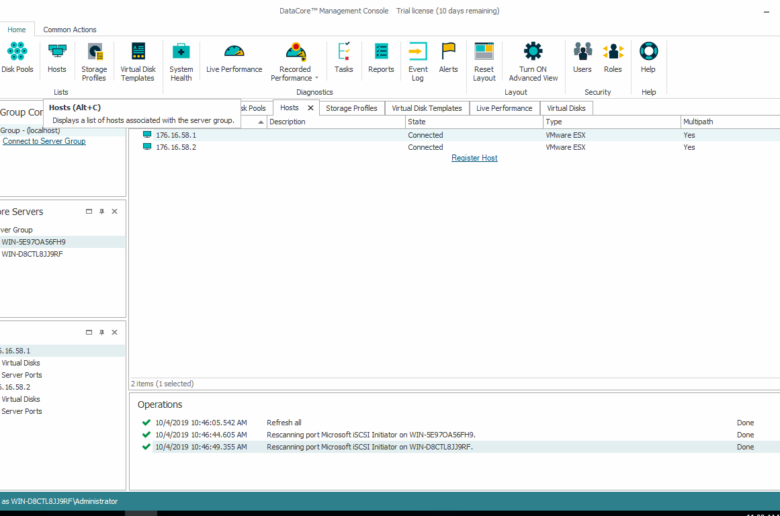Select Refresh all operation row
780x516 pixels.
click(455, 422)
